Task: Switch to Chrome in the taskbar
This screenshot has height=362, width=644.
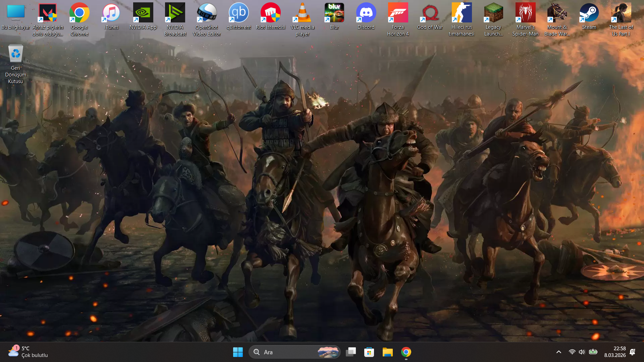Action: coord(406,352)
